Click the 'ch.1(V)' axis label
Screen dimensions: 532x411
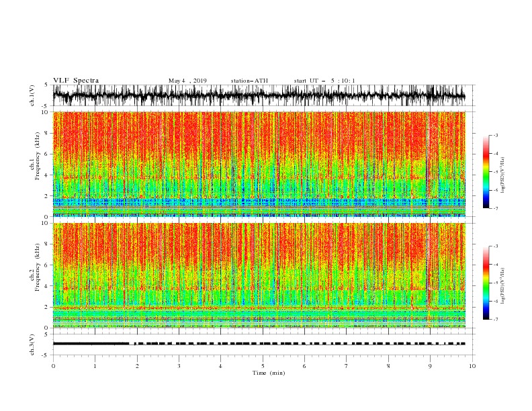pyautogui.click(x=32, y=95)
